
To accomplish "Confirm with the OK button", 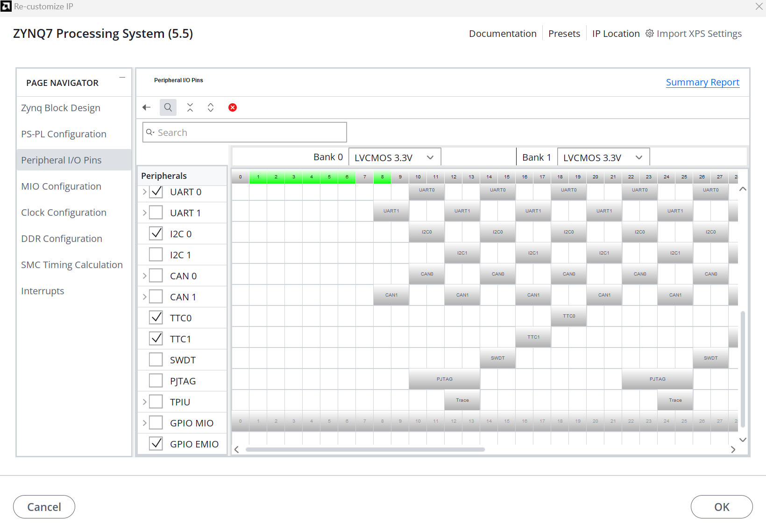I will (722, 507).
